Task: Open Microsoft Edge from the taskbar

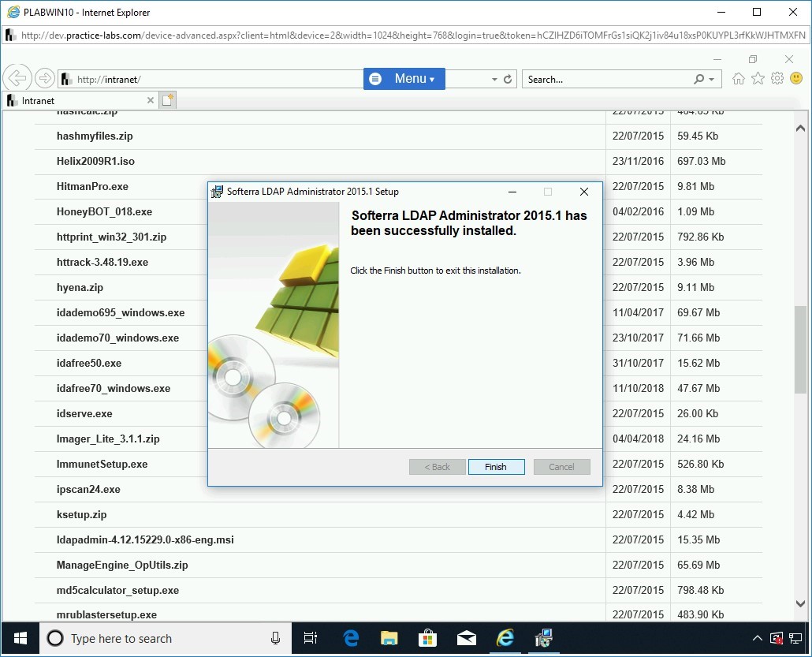Action: (351, 638)
